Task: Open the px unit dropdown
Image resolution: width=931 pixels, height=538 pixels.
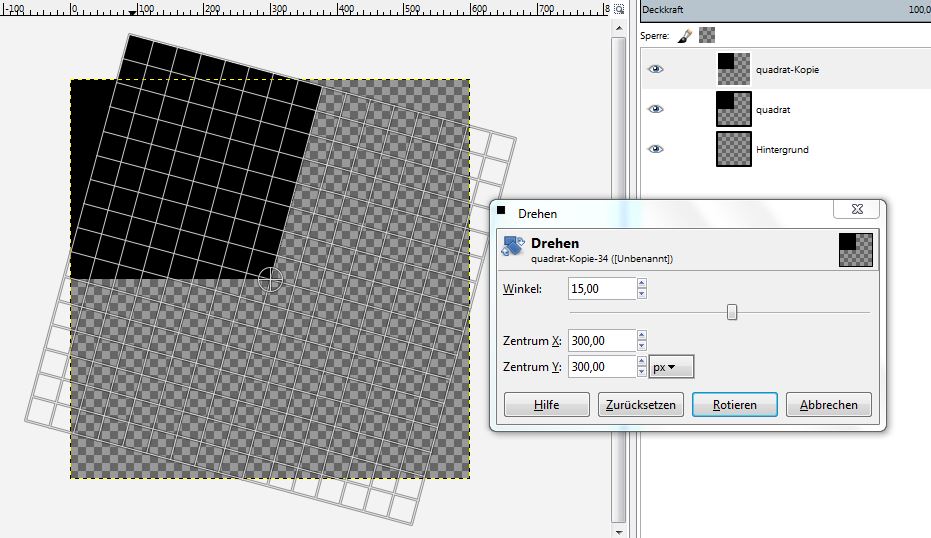Action: (671, 367)
